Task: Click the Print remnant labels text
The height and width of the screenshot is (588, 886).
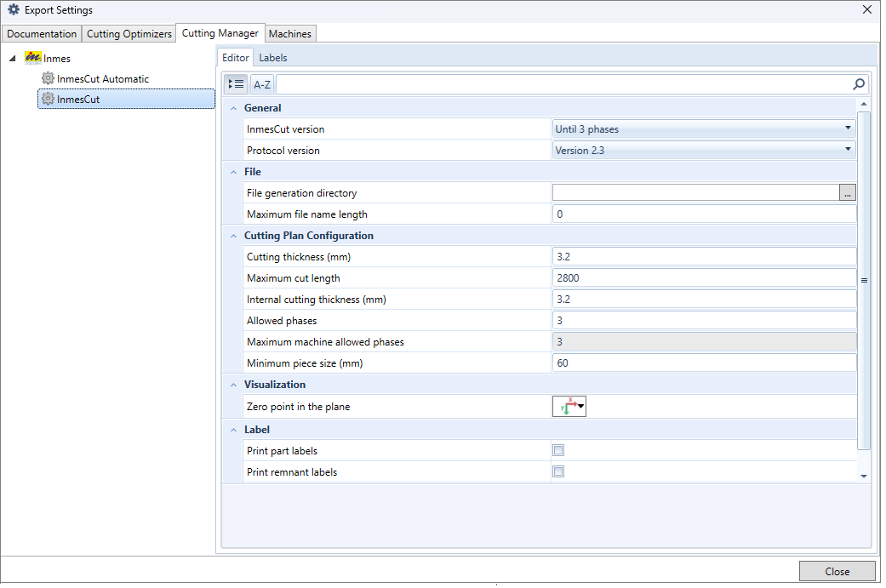Action: click(292, 472)
